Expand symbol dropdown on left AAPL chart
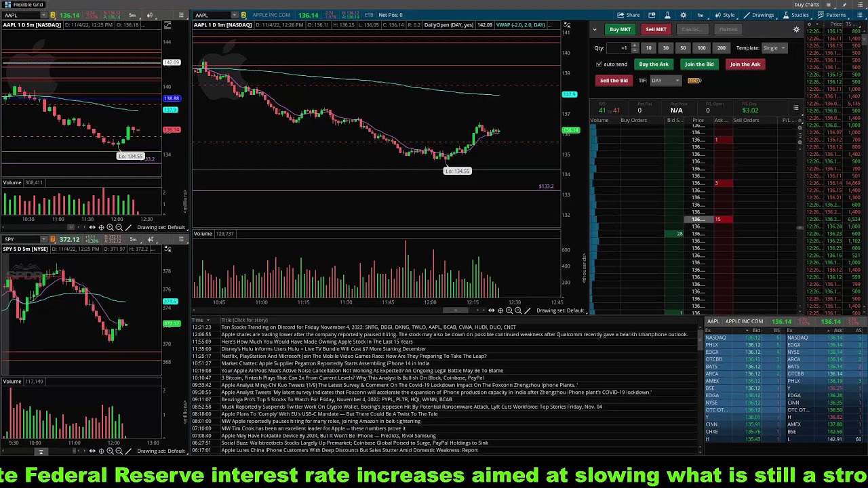 43,15
